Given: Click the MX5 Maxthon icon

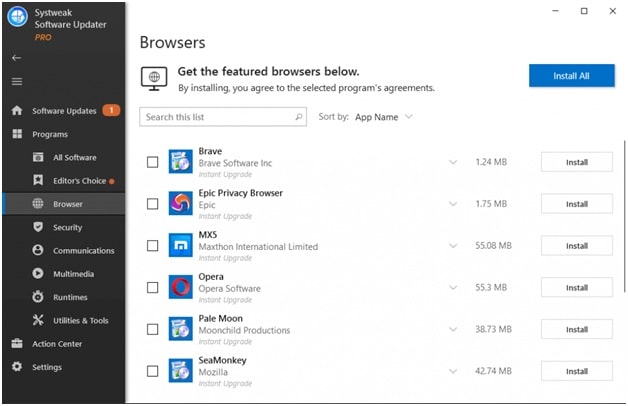Looking at the screenshot, I should click(180, 245).
